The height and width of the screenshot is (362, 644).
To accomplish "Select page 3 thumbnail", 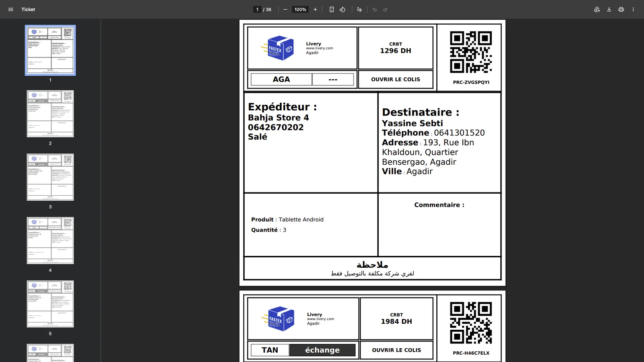I will (50, 177).
